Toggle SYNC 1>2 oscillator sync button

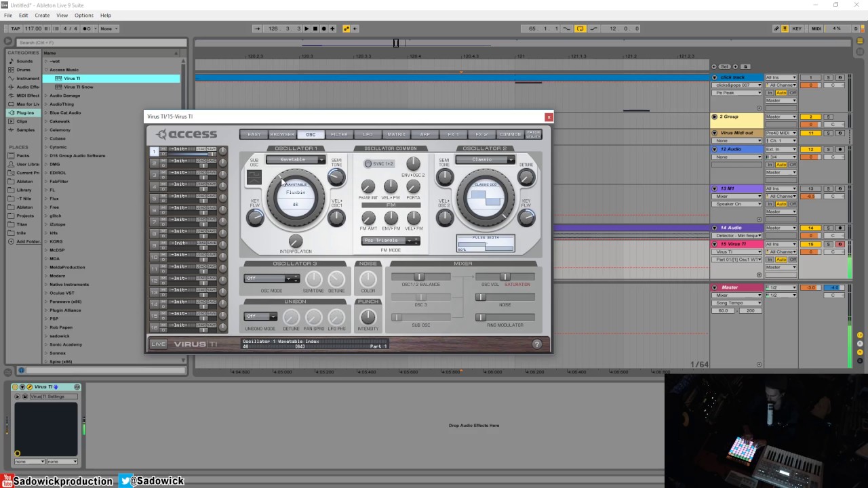[378, 163]
